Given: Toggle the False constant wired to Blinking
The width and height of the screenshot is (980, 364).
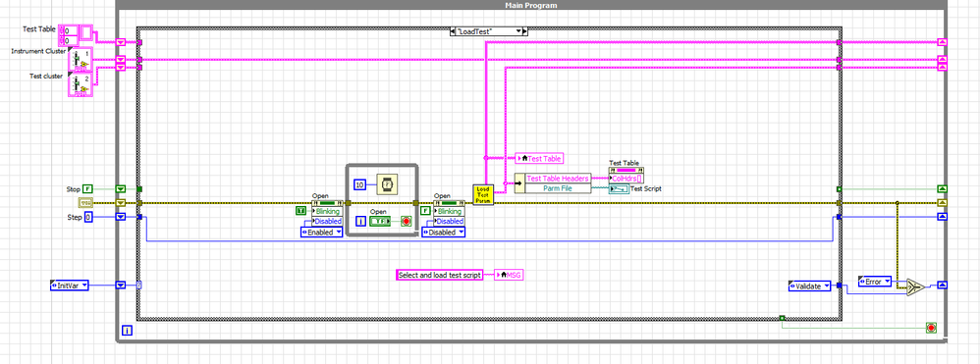Looking at the screenshot, I should coord(426,211).
